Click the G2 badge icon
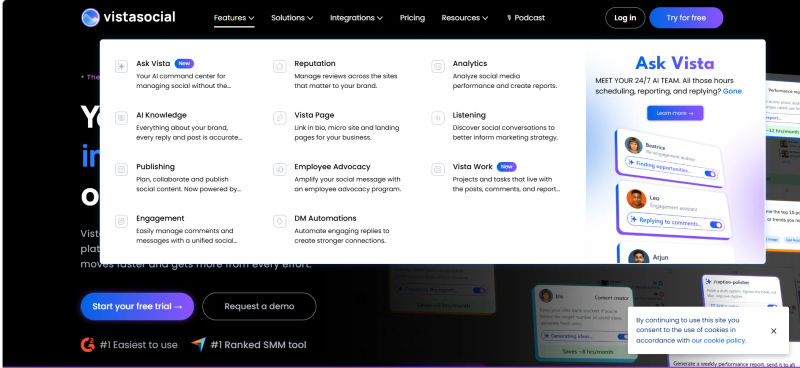This screenshot has width=800, height=368. click(x=88, y=345)
